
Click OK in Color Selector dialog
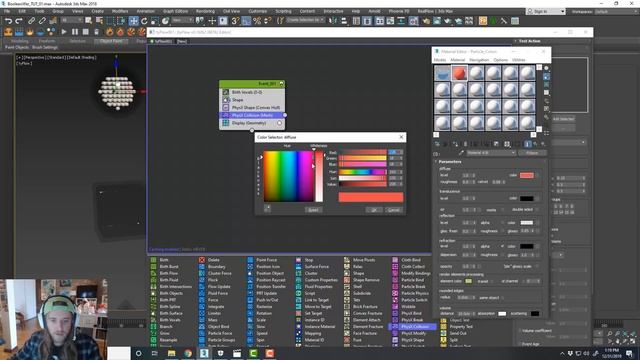click(x=374, y=210)
